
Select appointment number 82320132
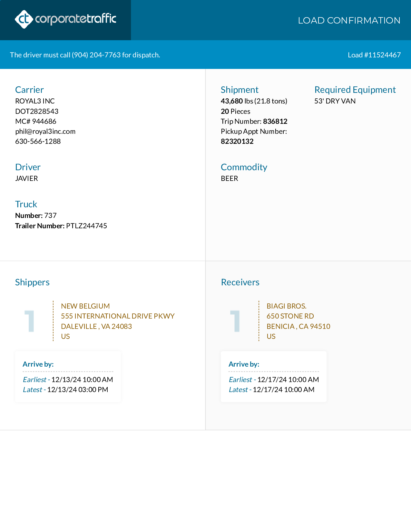click(237, 141)
